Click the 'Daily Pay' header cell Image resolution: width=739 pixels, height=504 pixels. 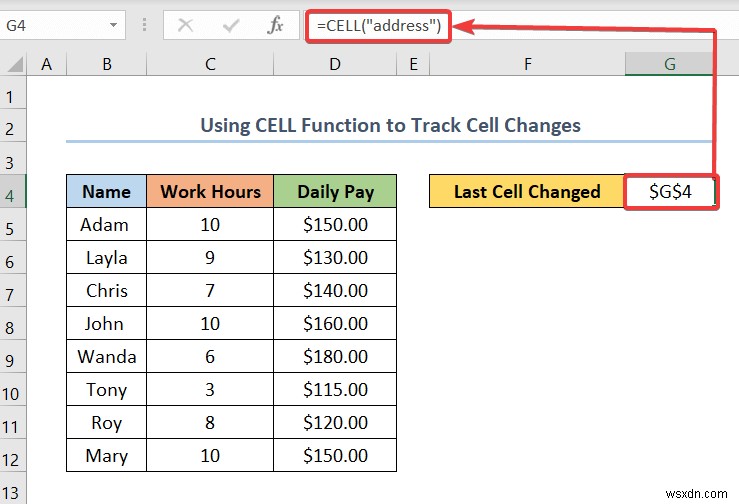coord(335,191)
